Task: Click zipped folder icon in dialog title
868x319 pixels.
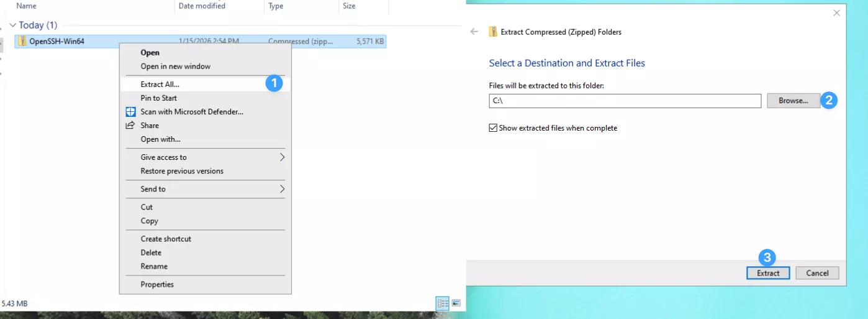Action: 493,32
